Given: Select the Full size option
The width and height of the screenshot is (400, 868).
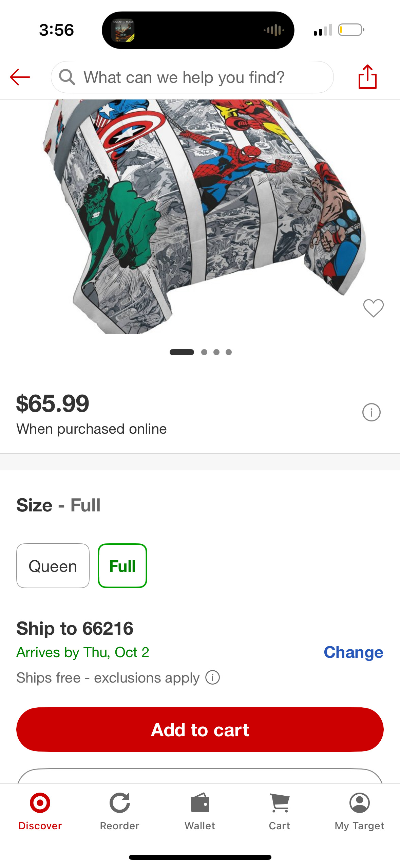Looking at the screenshot, I should tap(122, 566).
